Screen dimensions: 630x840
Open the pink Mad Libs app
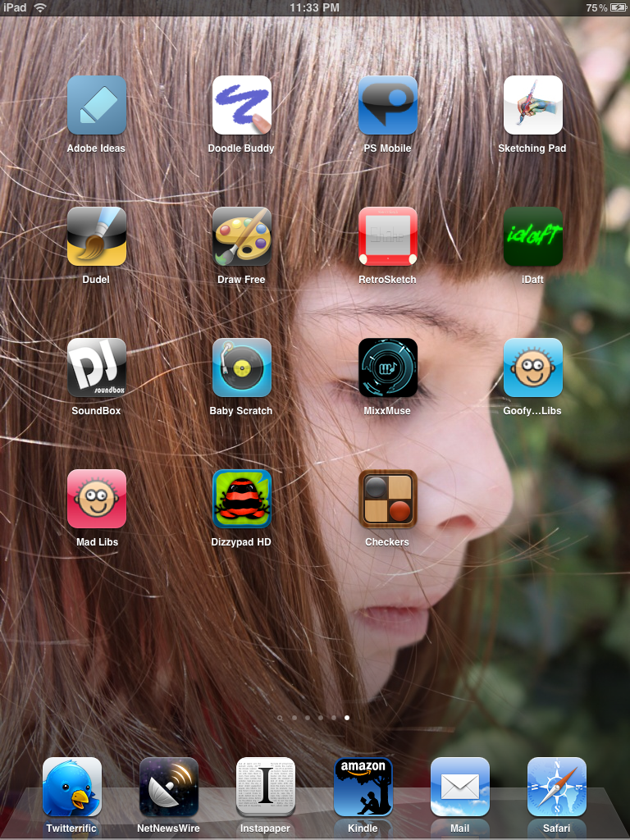(x=97, y=500)
